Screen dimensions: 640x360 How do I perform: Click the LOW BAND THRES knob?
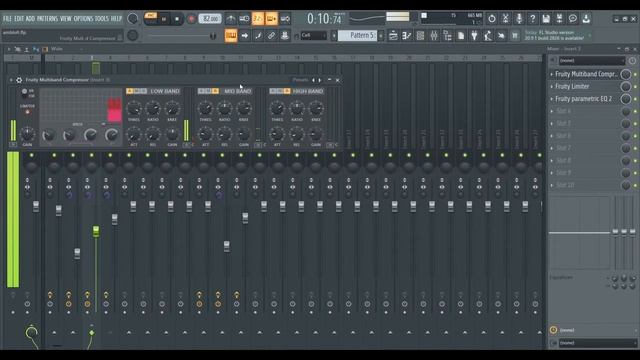point(134,109)
